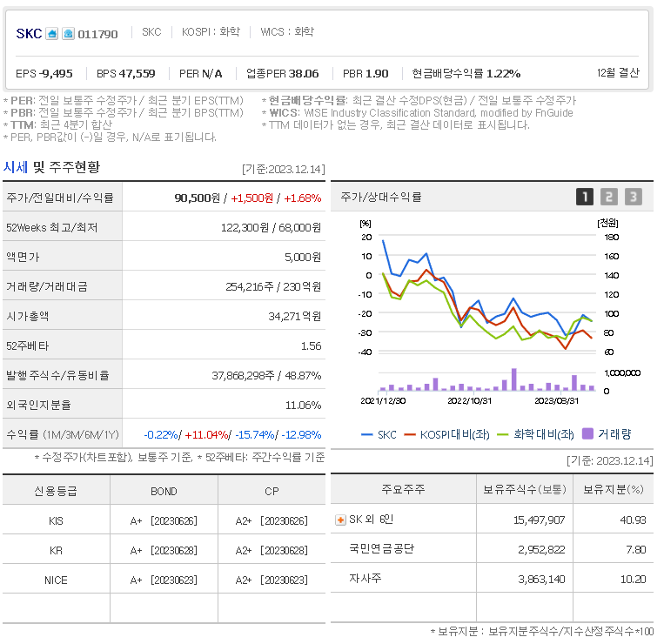Click the stock code 011790

coord(97,34)
